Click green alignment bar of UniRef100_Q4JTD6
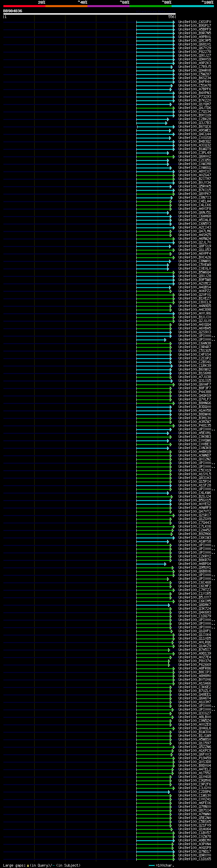Screen dimensions: 217x868 point(156,108)
